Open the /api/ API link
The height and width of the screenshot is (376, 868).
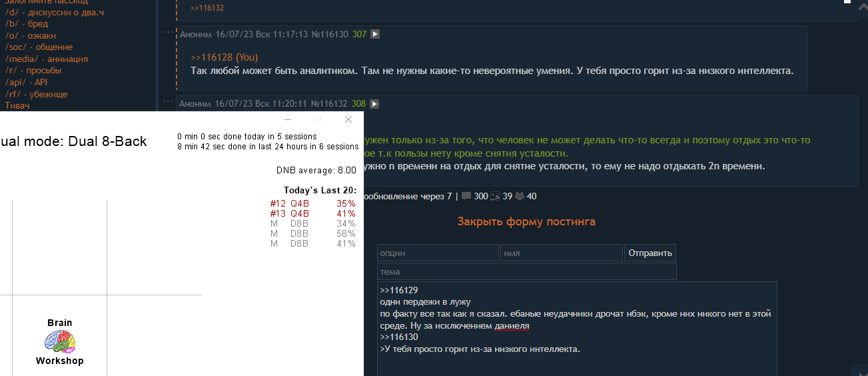point(26,82)
